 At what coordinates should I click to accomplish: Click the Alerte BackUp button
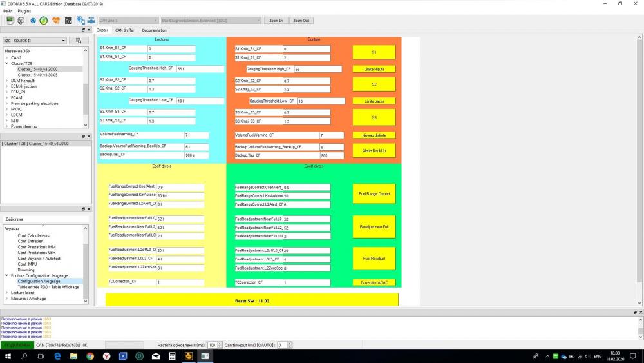374,150
